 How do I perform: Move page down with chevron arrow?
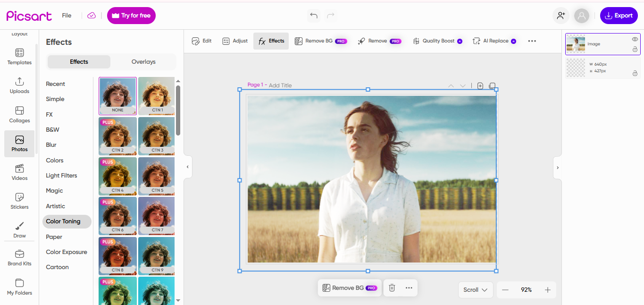click(x=463, y=86)
